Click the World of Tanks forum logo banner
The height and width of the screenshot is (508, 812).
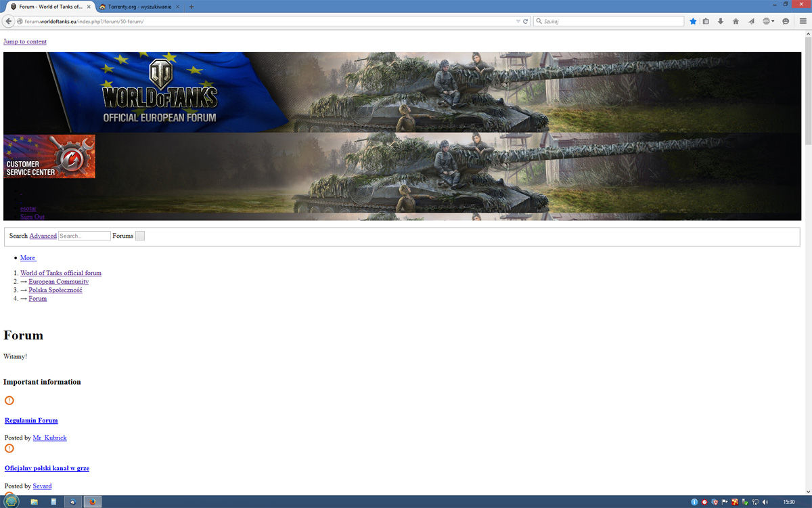tap(160, 92)
